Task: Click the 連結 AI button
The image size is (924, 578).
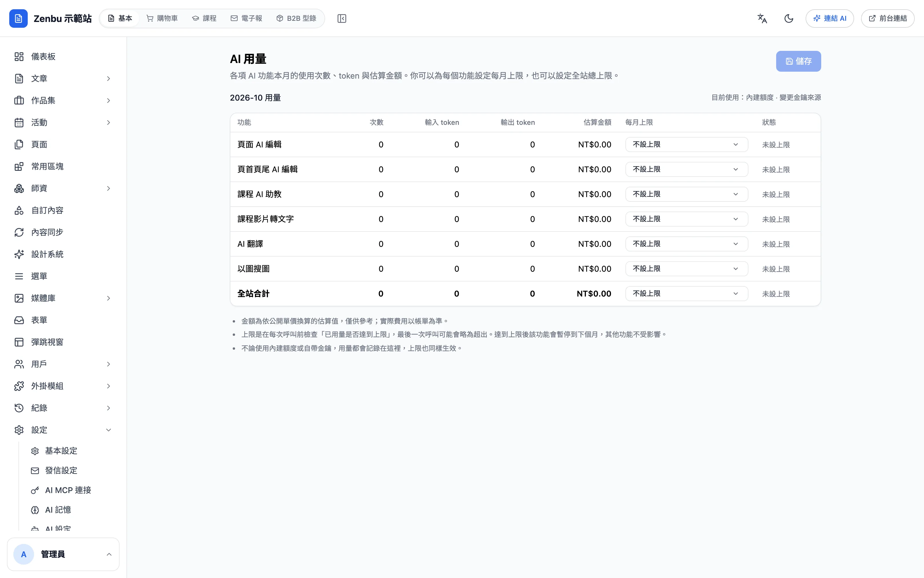Action: [x=830, y=18]
